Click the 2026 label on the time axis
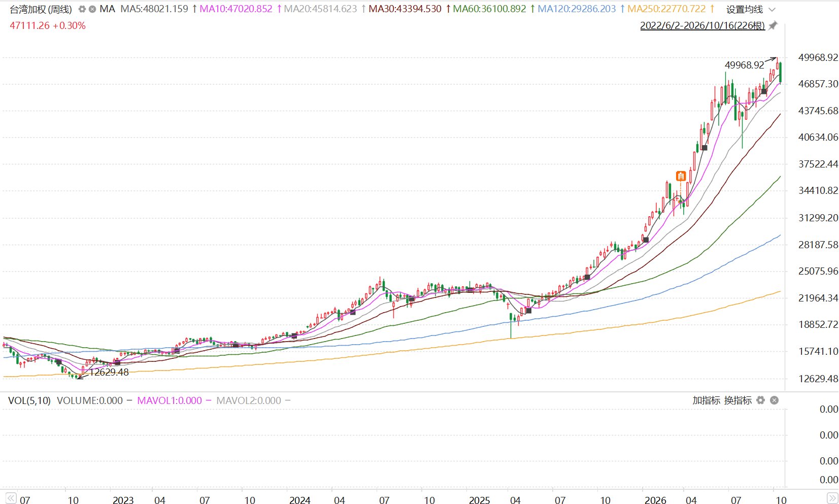The image size is (839, 504). pos(656,500)
